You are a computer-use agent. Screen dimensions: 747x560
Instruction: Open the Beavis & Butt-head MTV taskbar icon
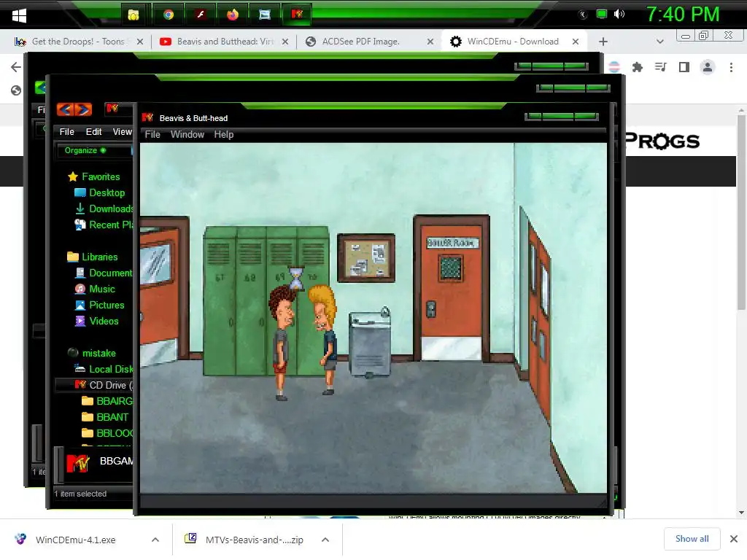click(297, 15)
